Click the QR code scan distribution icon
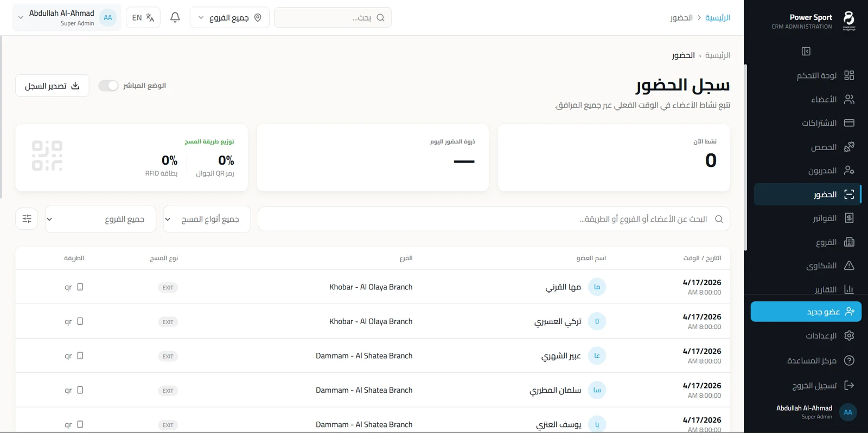 (x=47, y=156)
